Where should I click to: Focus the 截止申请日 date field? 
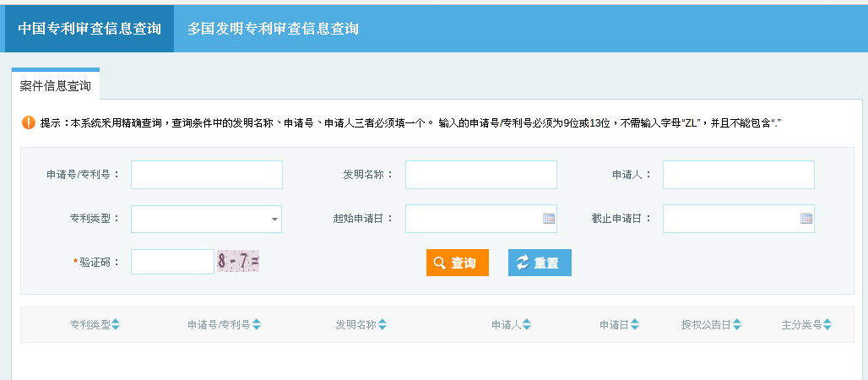coord(739,219)
